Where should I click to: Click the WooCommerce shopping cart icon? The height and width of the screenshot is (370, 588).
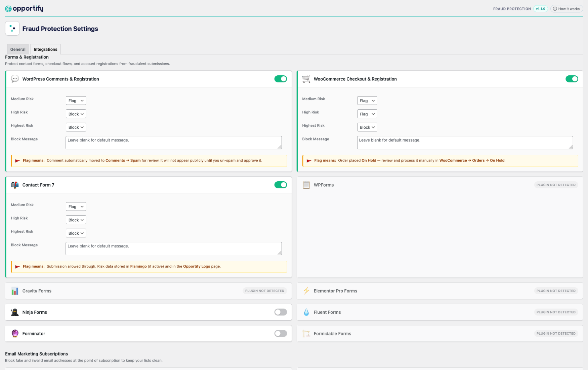click(x=306, y=79)
